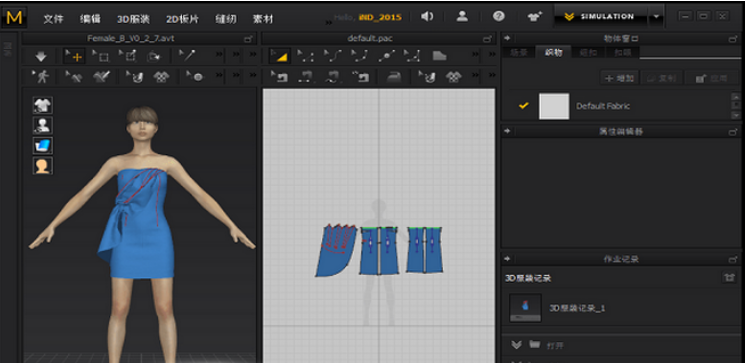The image size is (745, 363).
Task: Collapse 作业记录 panel using its left arrow
Action: pyautogui.click(x=507, y=259)
